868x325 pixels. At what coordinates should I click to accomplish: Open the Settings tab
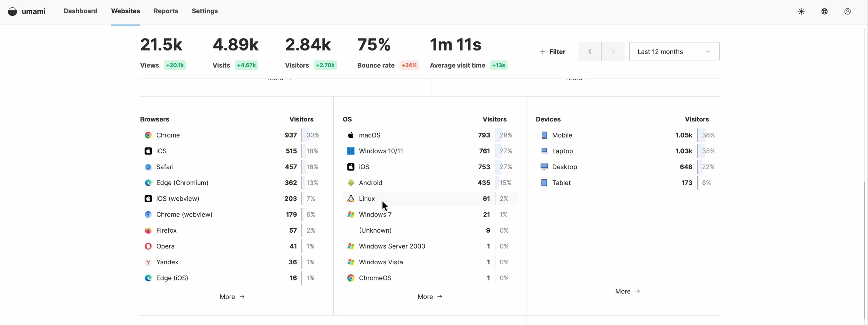(205, 11)
